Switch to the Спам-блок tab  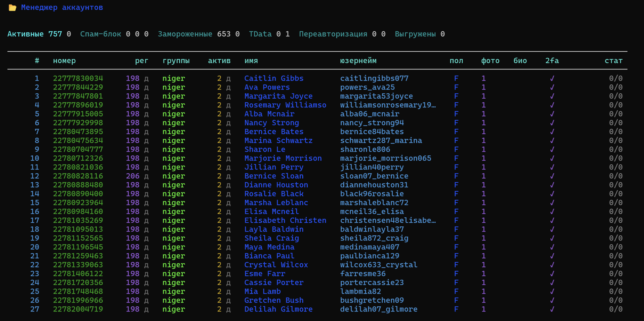pos(100,34)
